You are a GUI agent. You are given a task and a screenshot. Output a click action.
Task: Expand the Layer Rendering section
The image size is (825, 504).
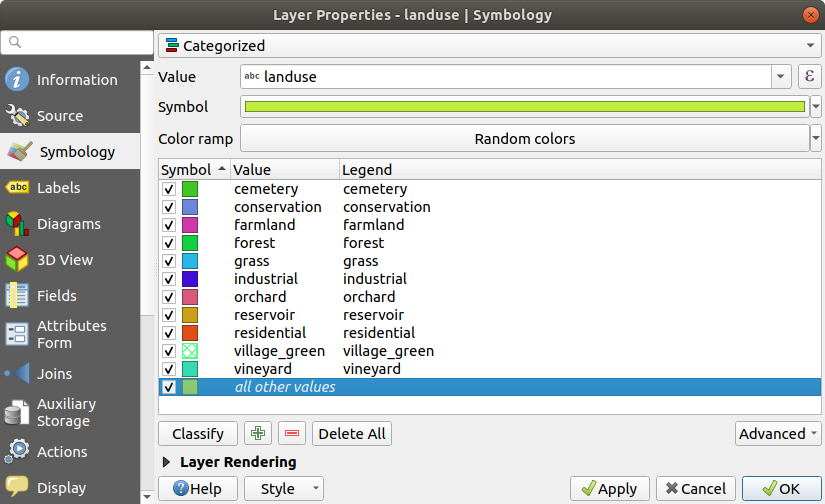166,462
